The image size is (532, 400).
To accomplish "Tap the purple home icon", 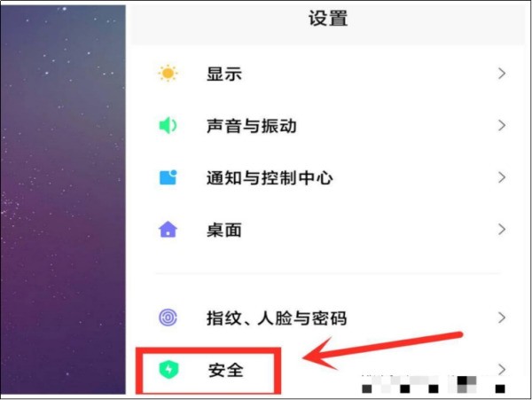I will pos(168,230).
